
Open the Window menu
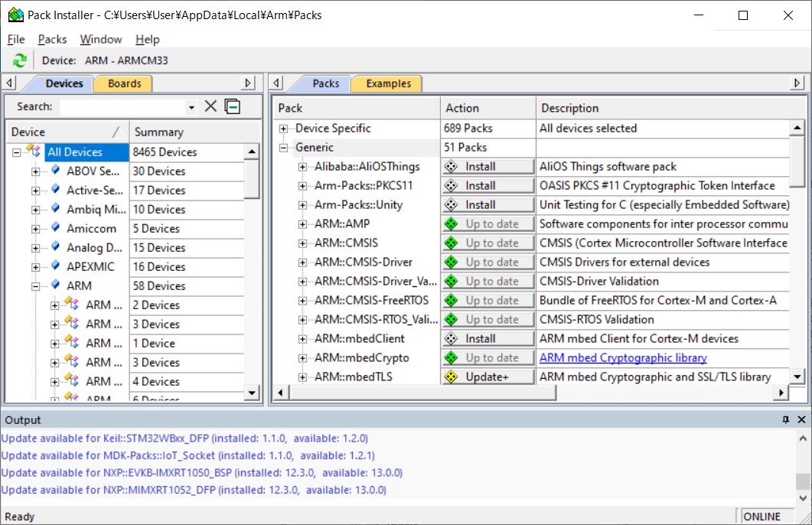click(x=101, y=39)
